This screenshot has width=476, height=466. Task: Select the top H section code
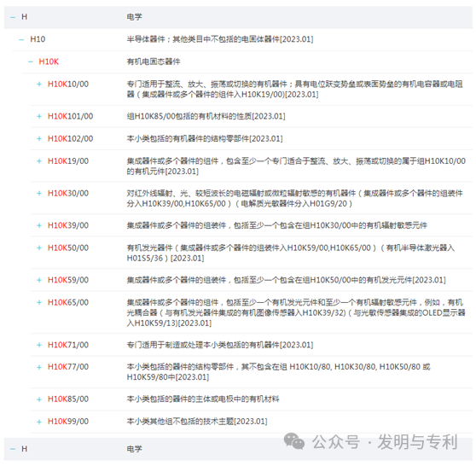point(24,17)
